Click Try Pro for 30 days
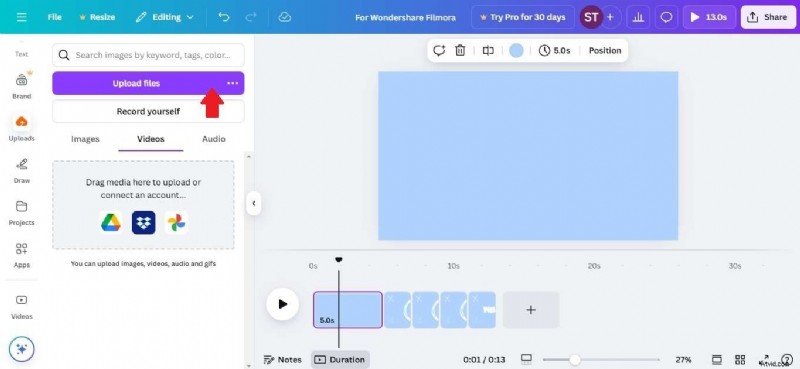The image size is (800, 369). click(522, 17)
